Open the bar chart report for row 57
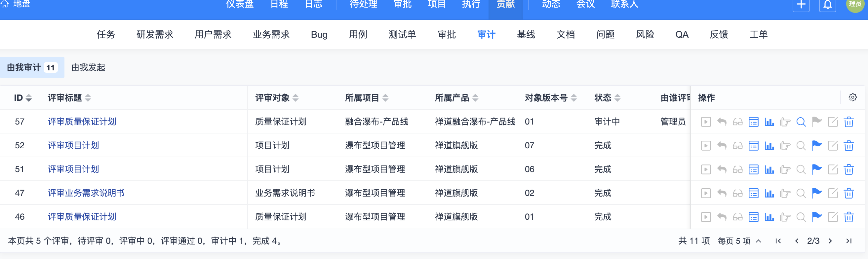This screenshot has width=868, height=259. 769,122
